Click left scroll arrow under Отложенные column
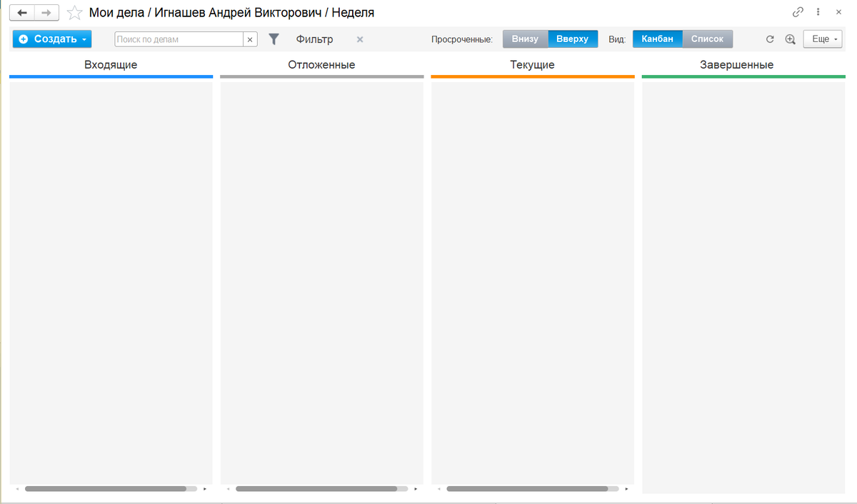The width and height of the screenshot is (857, 504). [x=228, y=489]
